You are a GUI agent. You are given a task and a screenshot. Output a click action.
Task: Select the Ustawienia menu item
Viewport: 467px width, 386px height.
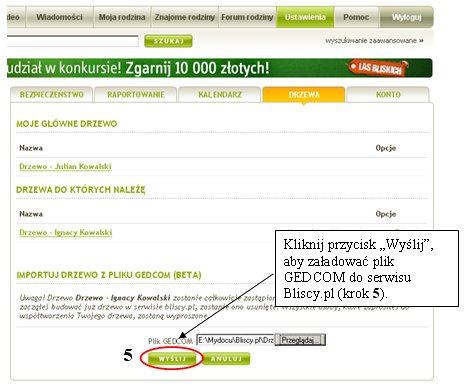pyautogui.click(x=305, y=17)
